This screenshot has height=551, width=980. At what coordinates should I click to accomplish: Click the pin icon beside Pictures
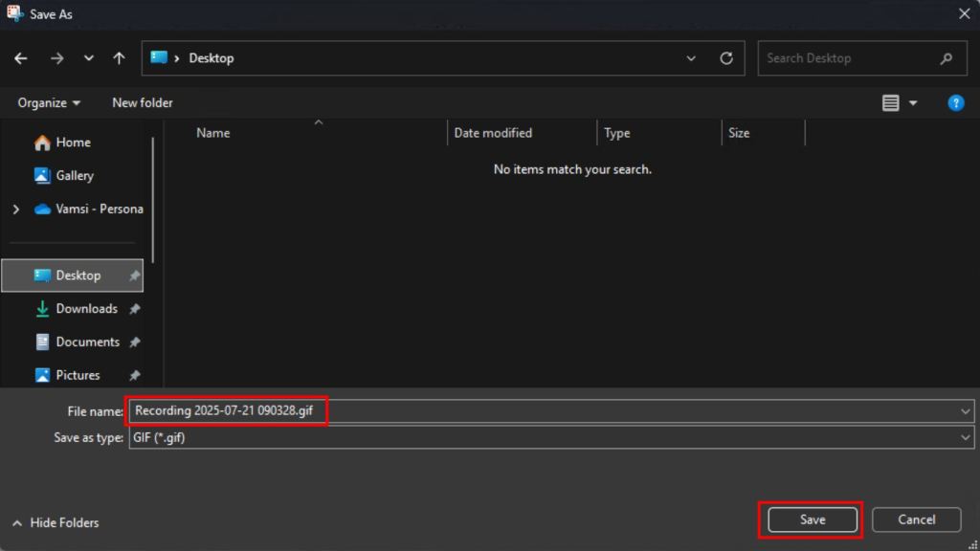click(x=134, y=375)
